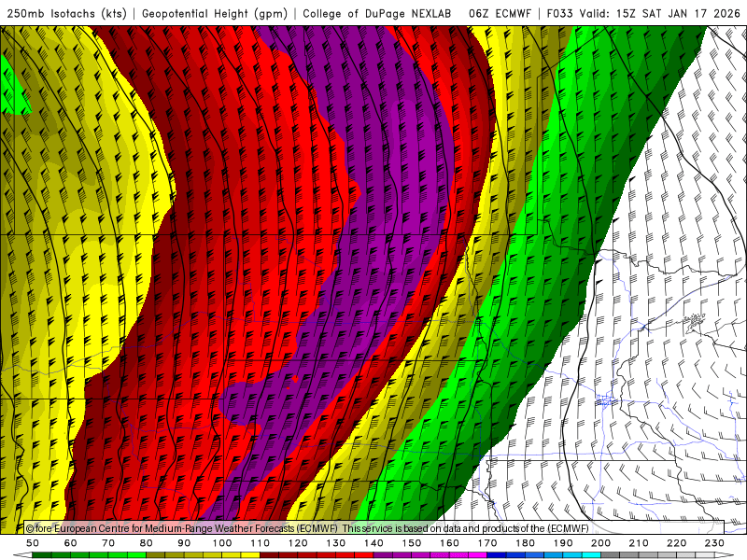Image resolution: width=747 pixels, height=560 pixels.
Task: Click legend value 210
Action: tap(639, 543)
